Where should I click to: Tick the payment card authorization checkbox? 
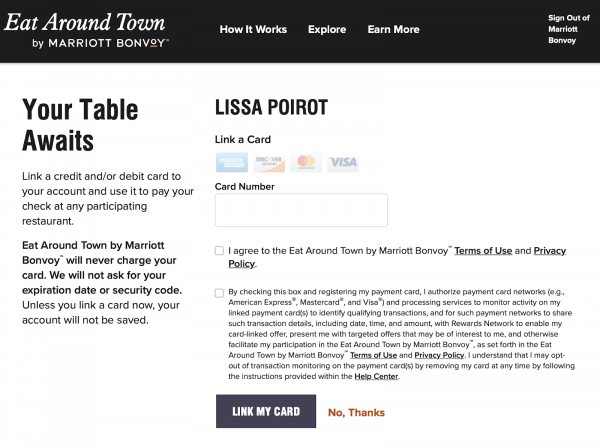click(x=219, y=293)
